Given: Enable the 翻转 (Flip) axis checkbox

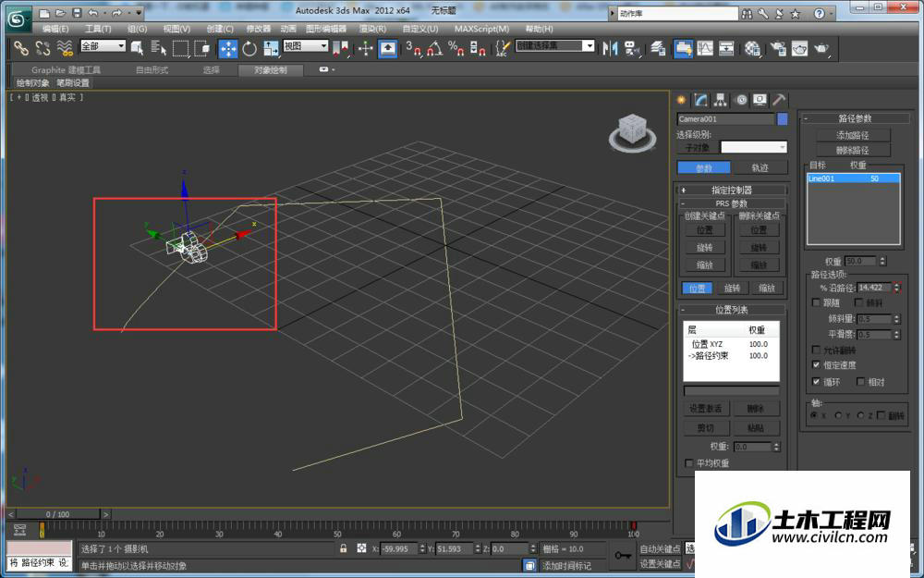Looking at the screenshot, I should (881, 415).
